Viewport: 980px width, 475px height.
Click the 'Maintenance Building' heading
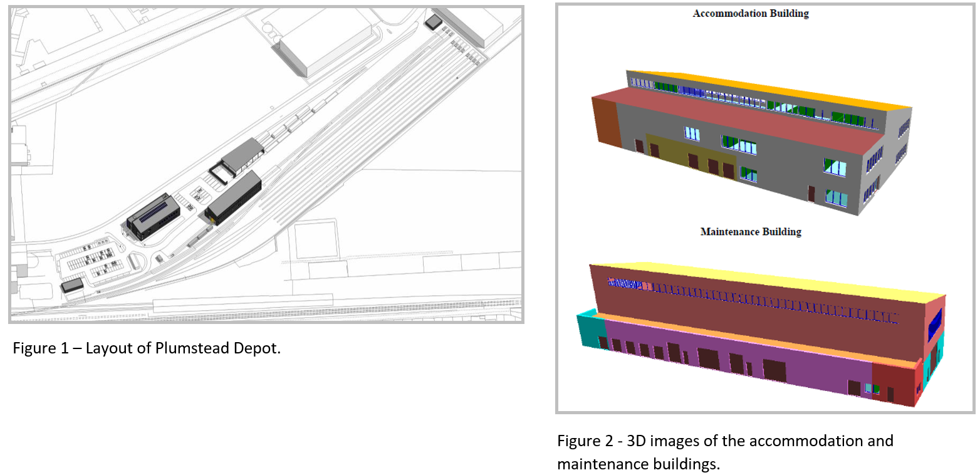point(751,232)
